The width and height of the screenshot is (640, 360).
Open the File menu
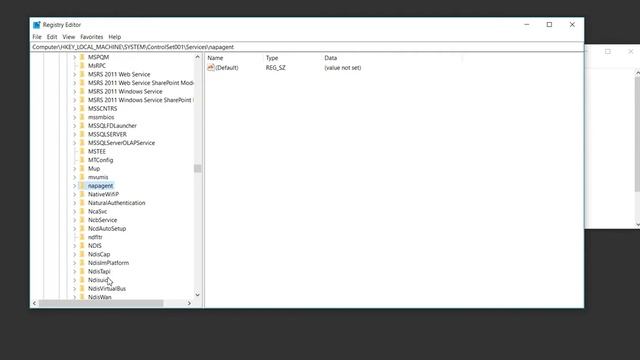(37, 37)
